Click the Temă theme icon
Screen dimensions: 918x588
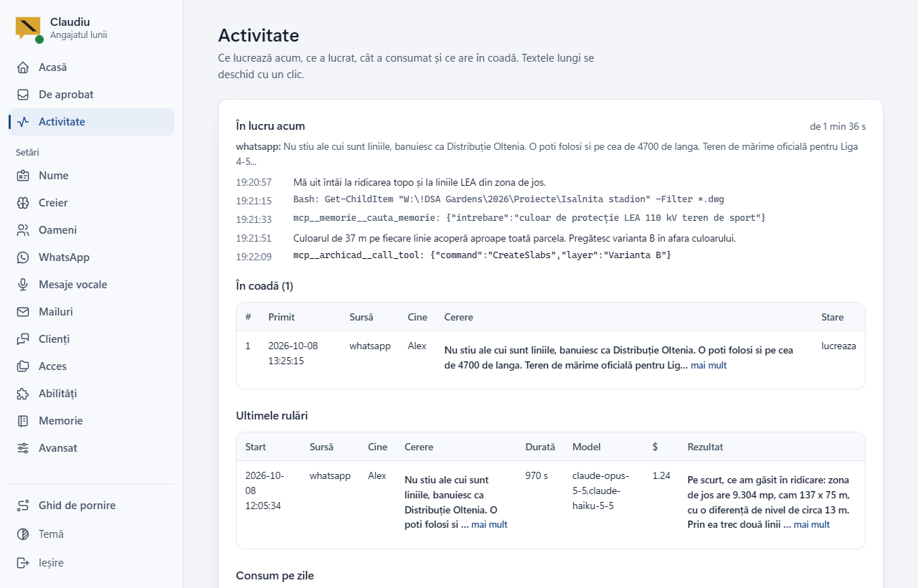[24, 534]
